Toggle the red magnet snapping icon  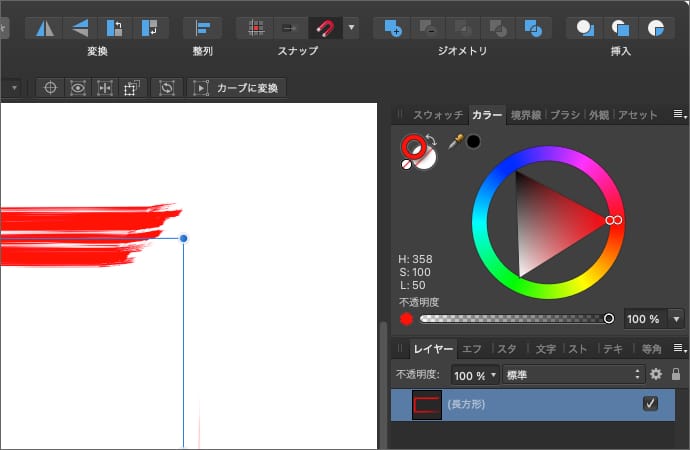(324, 27)
